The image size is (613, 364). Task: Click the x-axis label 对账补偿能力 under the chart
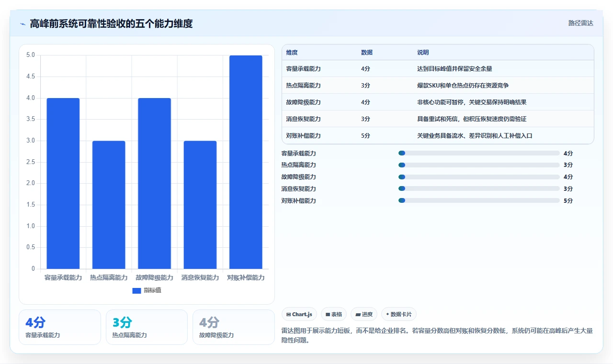point(246,277)
